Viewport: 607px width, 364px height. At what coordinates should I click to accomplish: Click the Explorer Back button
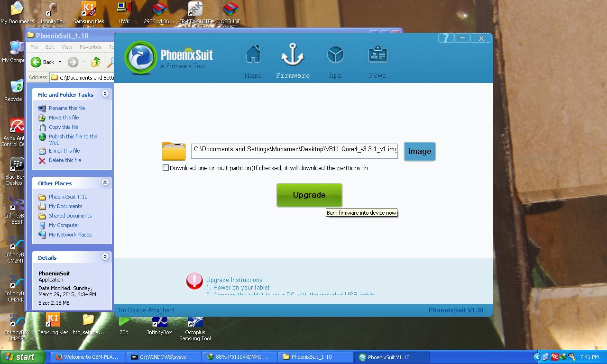tap(42, 62)
